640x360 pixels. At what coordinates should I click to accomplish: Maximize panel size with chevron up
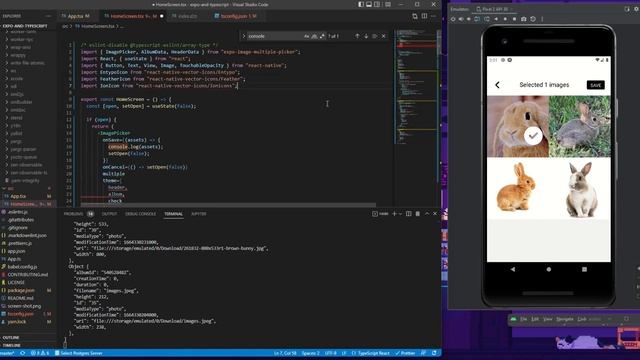pyautogui.click(x=427, y=214)
